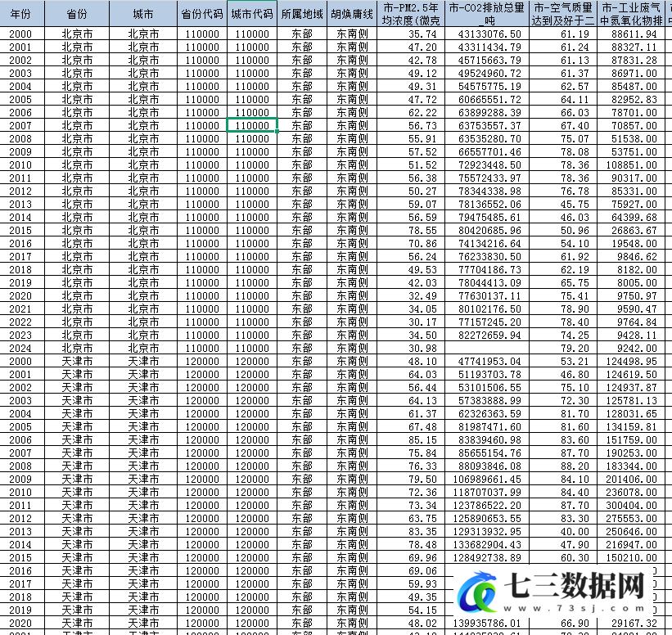Viewport: 672px width, 635px height.
Task: Select the cell with 66557701.46
Action: (x=487, y=151)
